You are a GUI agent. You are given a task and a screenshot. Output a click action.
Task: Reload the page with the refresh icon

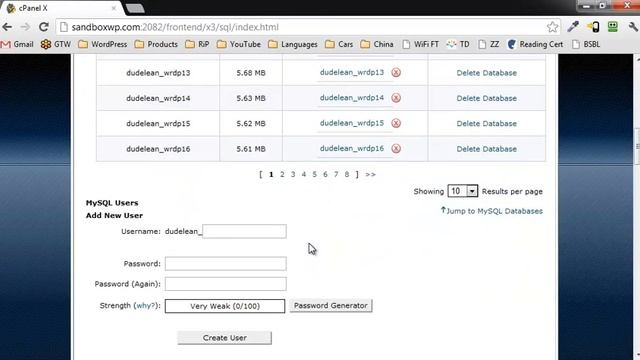coord(43,27)
